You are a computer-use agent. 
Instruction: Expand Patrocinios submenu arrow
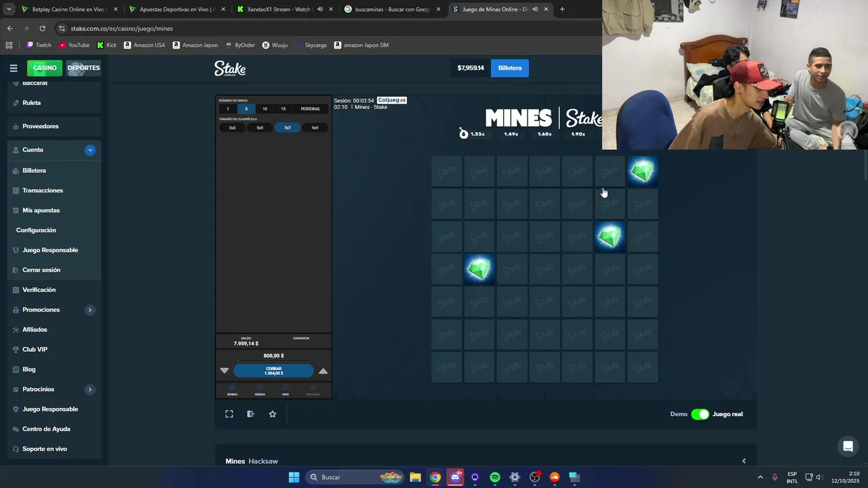[x=90, y=390]
